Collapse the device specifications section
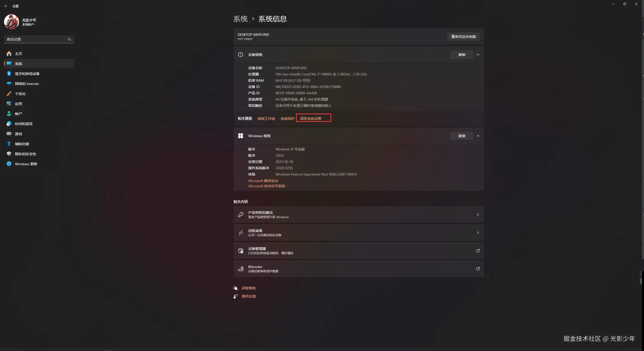This screenshot has width=644, height=351. pos(478,55)
